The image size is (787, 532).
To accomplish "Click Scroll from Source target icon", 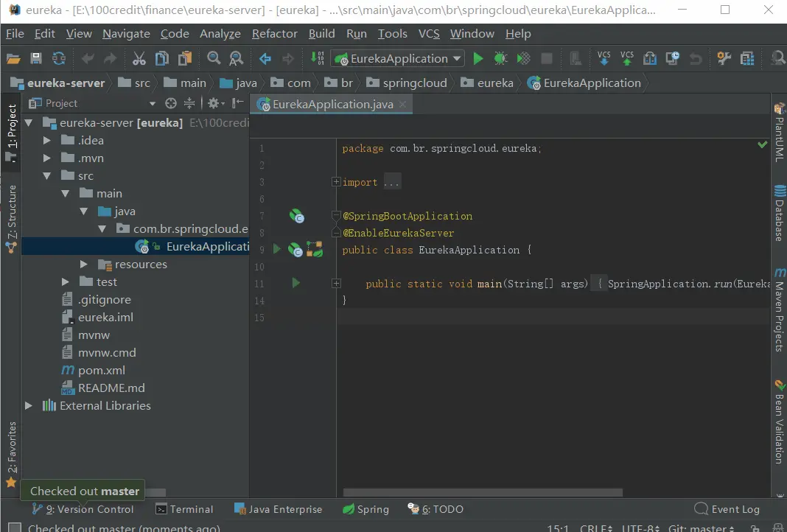I will tap(171, 103).
